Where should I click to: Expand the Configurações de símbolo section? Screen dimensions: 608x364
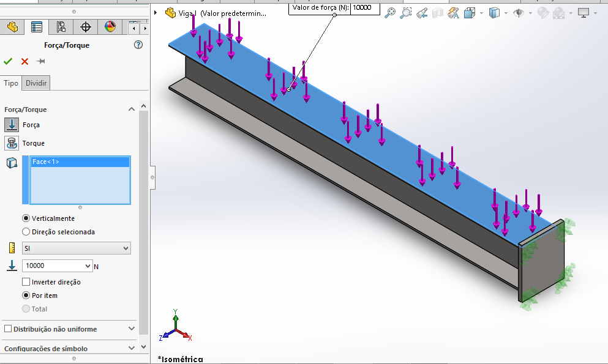coord(131,348)
